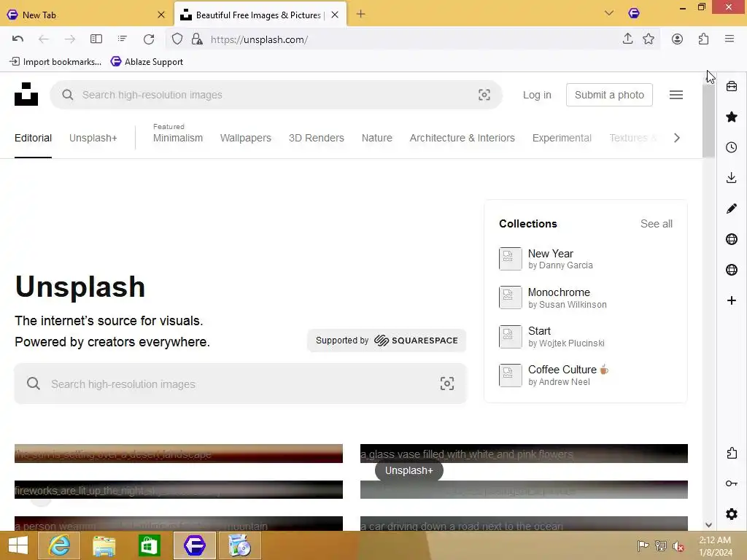Open history from sidebar clock icon
This screenshot has width=747, height=560.
coord(732,147)
